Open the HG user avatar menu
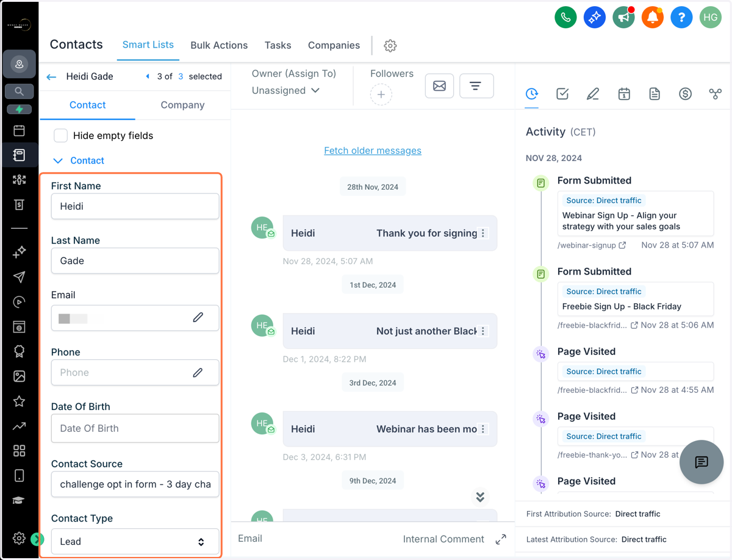732x560 pixels. click(x=711, y=18)
